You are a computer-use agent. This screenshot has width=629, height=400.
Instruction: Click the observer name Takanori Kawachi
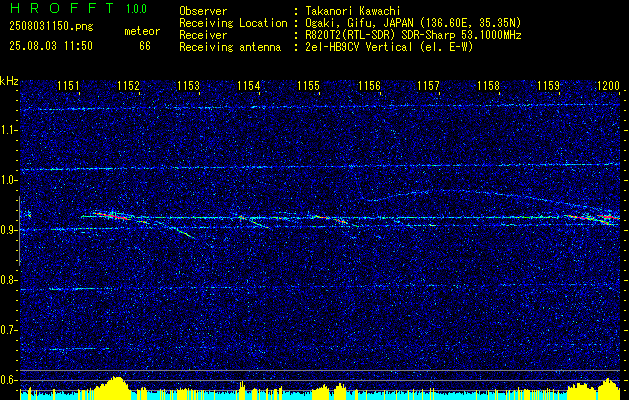point(353,11)
